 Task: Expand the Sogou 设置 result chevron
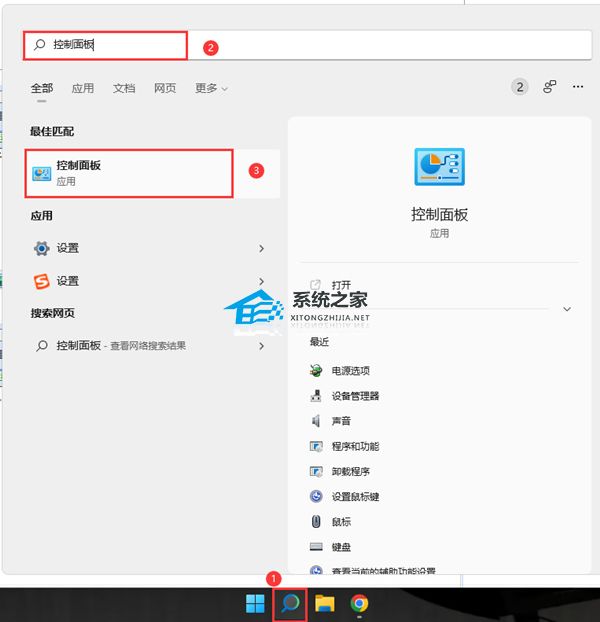click(x=261, y=281)
